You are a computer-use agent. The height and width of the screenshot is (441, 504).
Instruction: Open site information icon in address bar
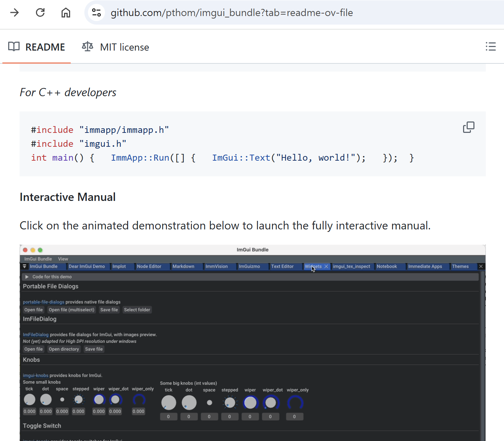click(x=96, y=13)
